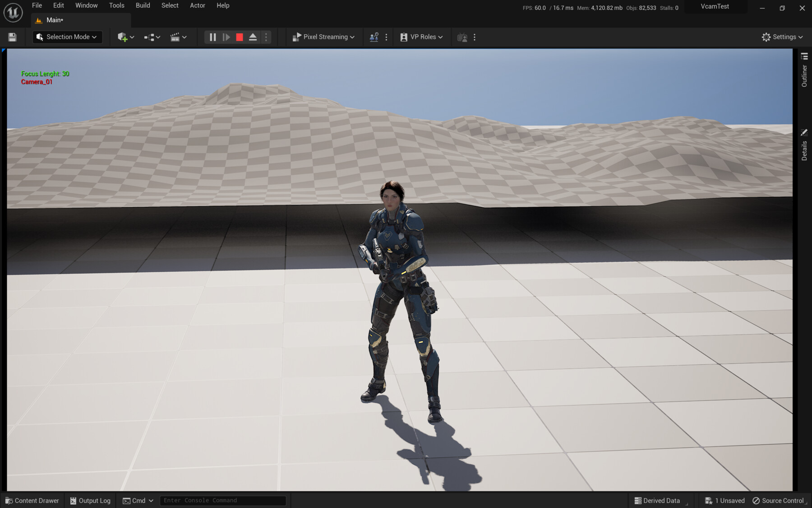Pause the running session
The image size is (812, 508).
coord(212,37)
